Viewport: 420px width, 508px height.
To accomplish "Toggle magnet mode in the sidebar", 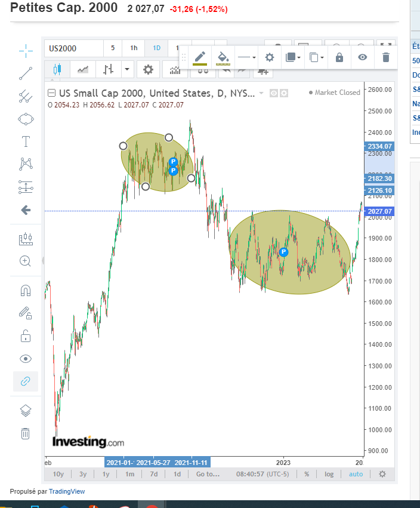I will tap(26, 290).
